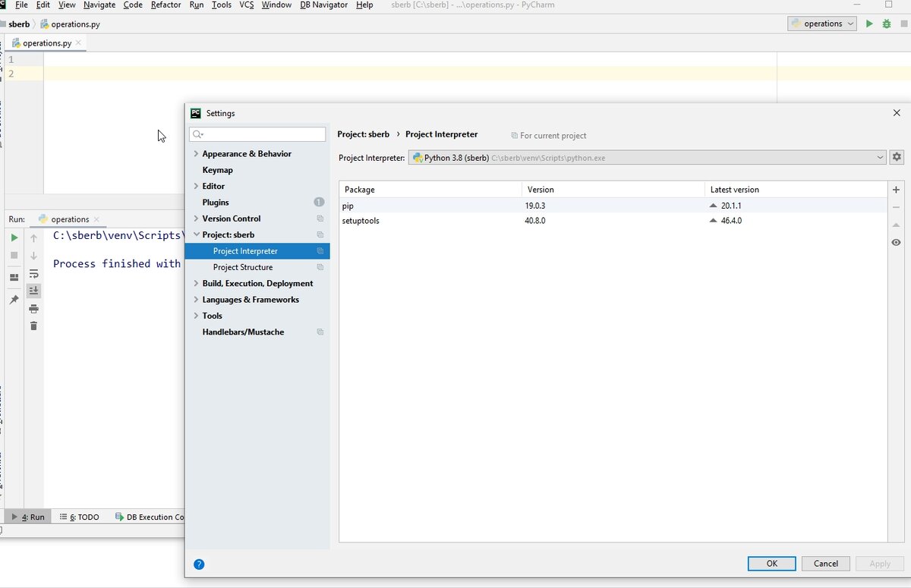Open Settings help with the question mark icon
This screenshot has width=911, height=588.
pos(199,564)
